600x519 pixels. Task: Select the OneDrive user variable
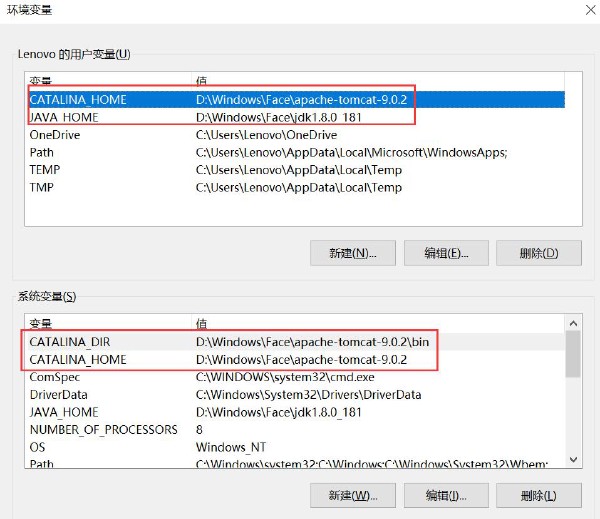pos(296,135)
